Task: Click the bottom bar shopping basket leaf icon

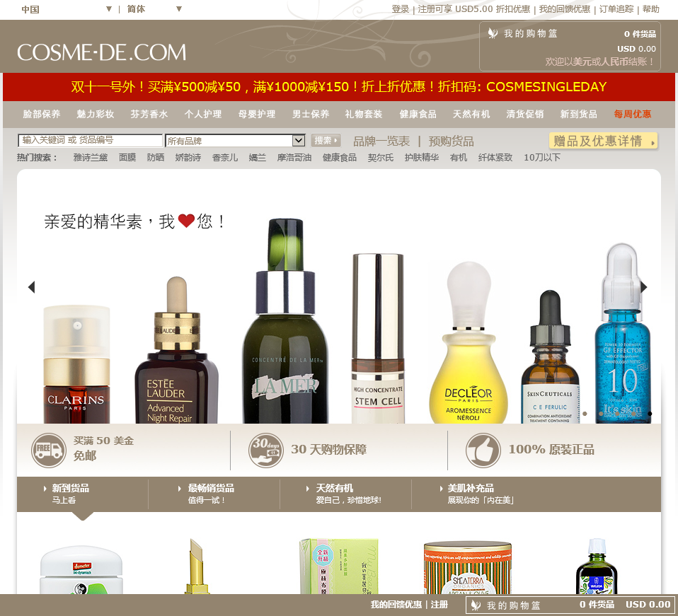Action: pyautogui.click(x=476, y=605)
